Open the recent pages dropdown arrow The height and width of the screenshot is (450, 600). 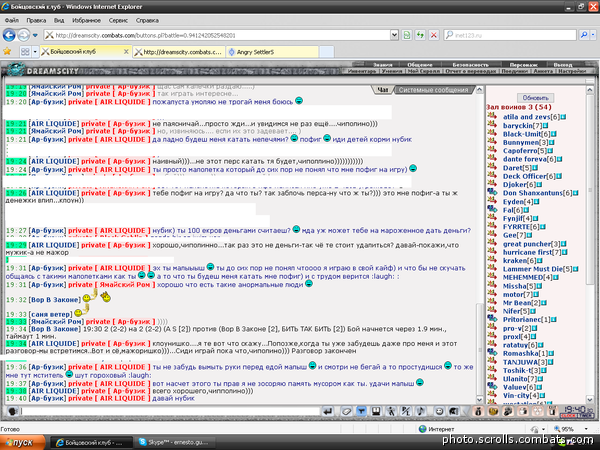(35, 35)
